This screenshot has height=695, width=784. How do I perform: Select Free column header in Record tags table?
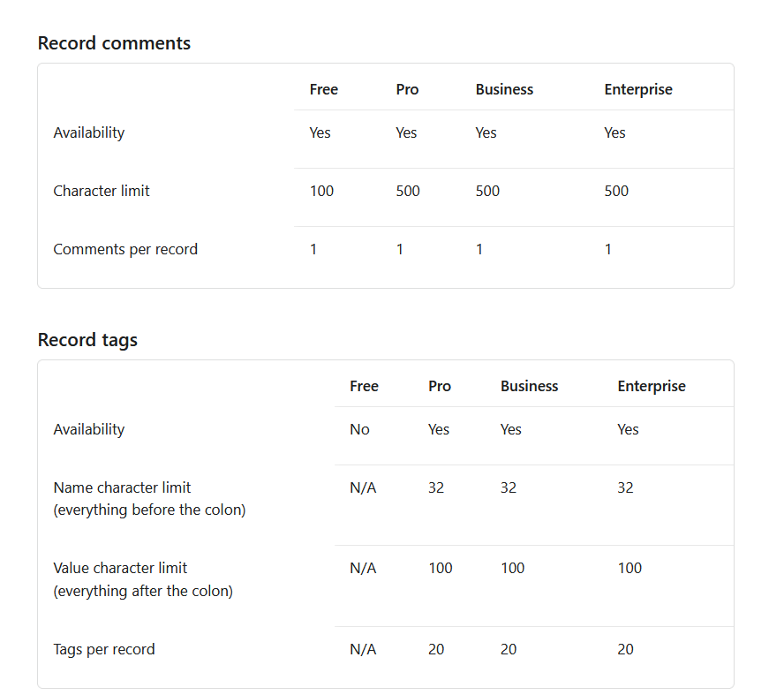point(364,386)
